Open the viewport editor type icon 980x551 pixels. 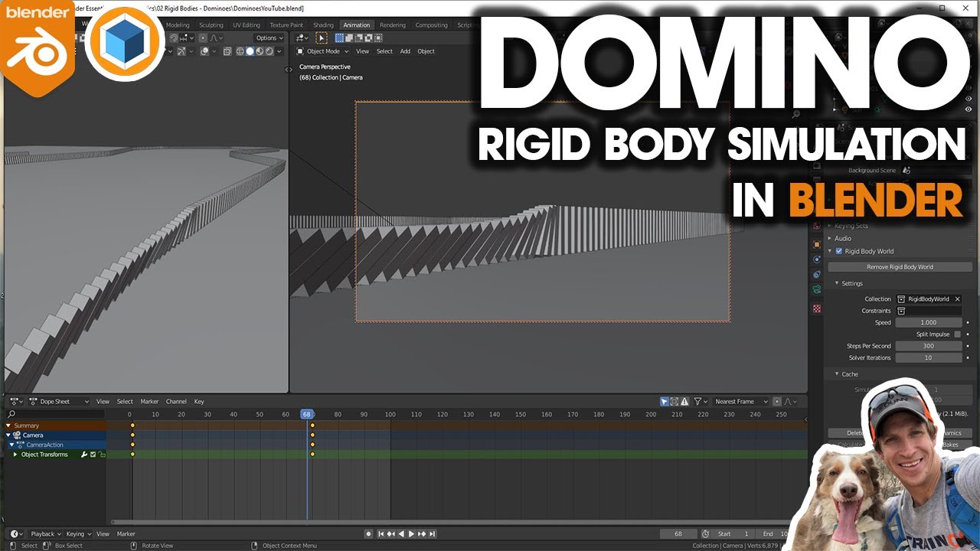point(301,37)
